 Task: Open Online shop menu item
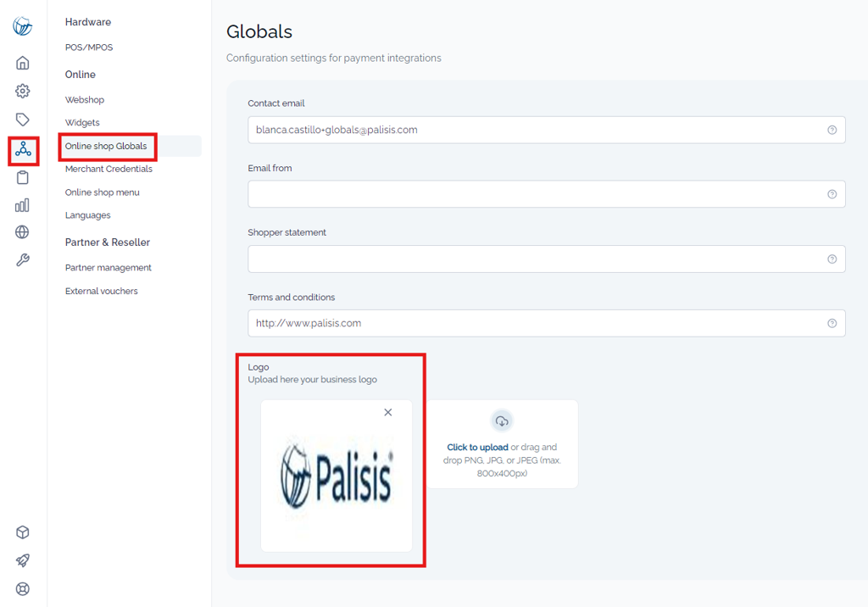coord(103,192)
